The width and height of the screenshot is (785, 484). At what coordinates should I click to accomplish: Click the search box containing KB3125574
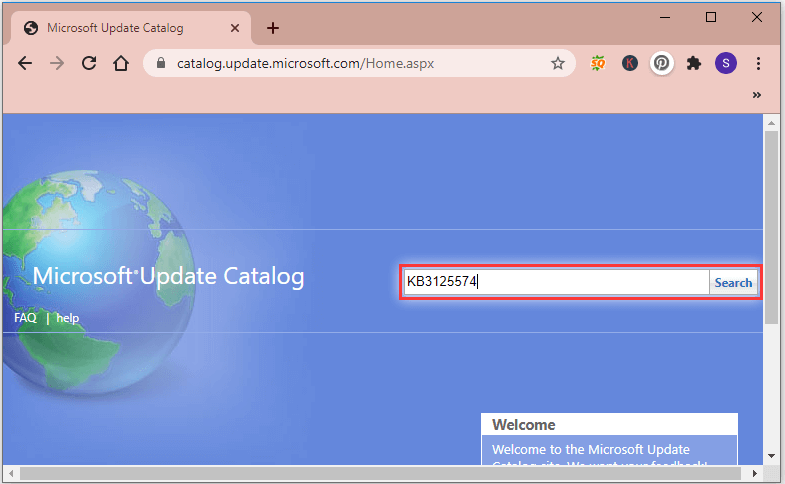click(556, 282)
